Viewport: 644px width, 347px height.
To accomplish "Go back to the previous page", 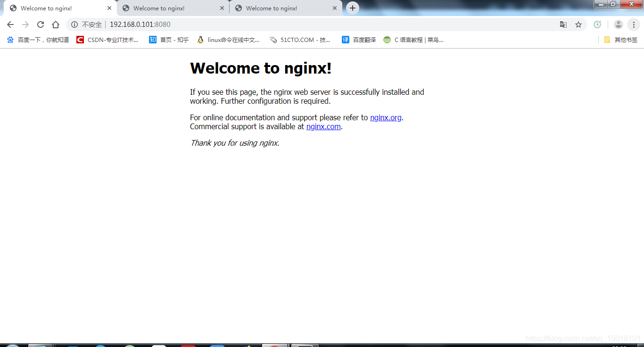I will (x=10, y=25).
